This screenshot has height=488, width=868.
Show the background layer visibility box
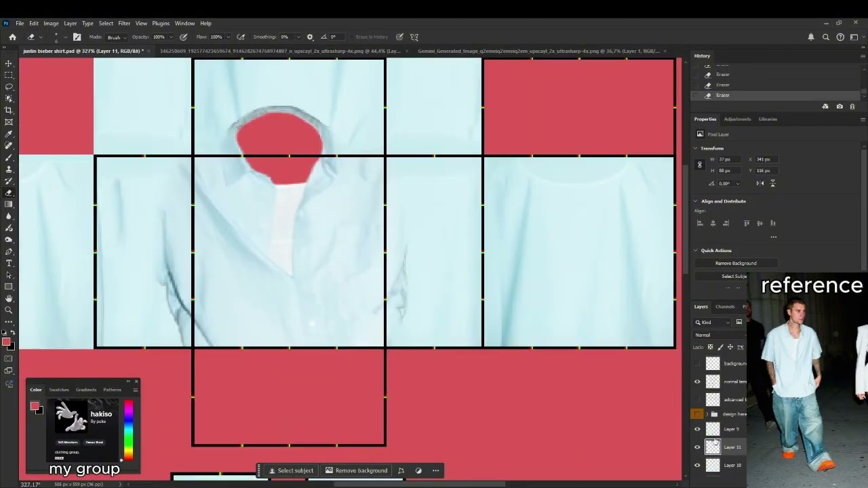tap(697, 363)
